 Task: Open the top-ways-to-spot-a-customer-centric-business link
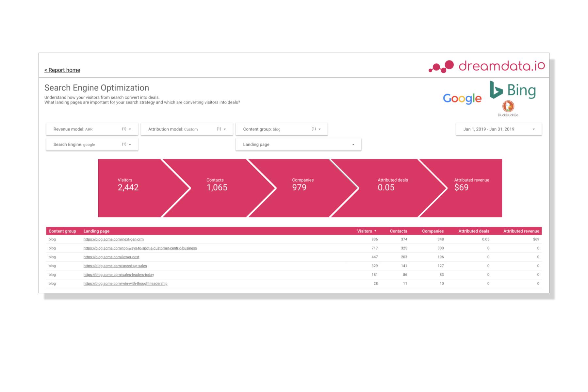(x=140, y=248)
